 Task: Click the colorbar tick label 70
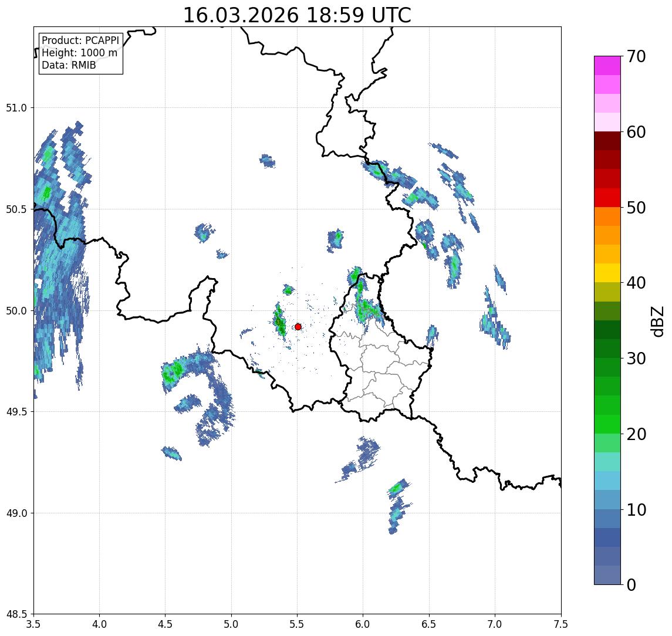(636, 56)
